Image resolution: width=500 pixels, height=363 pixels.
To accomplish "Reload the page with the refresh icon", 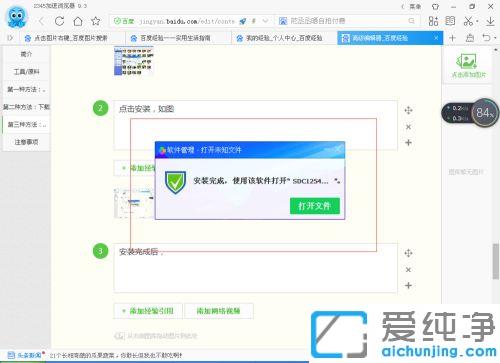I will pyautogui.click(x=60, y=21).
